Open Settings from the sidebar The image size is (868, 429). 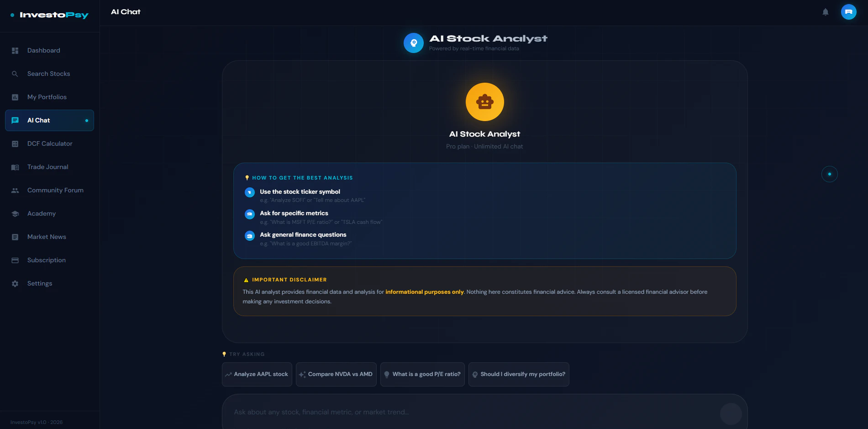pos(49,284)
